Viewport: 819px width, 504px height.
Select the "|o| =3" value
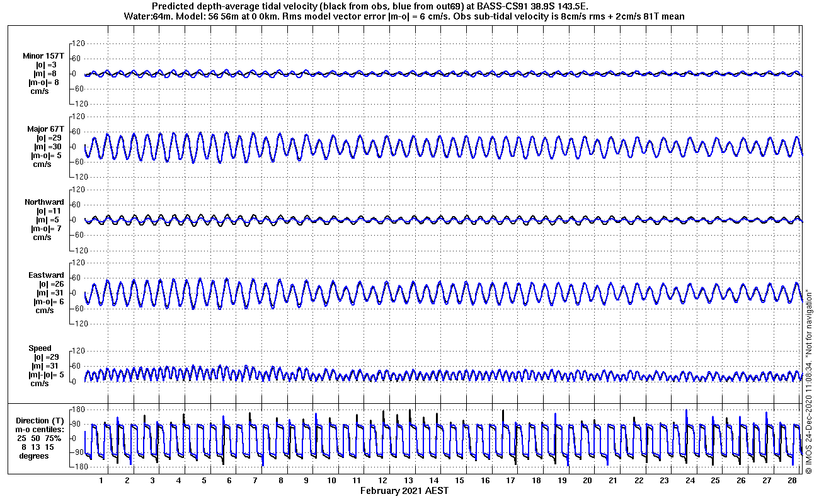point(45,65)
